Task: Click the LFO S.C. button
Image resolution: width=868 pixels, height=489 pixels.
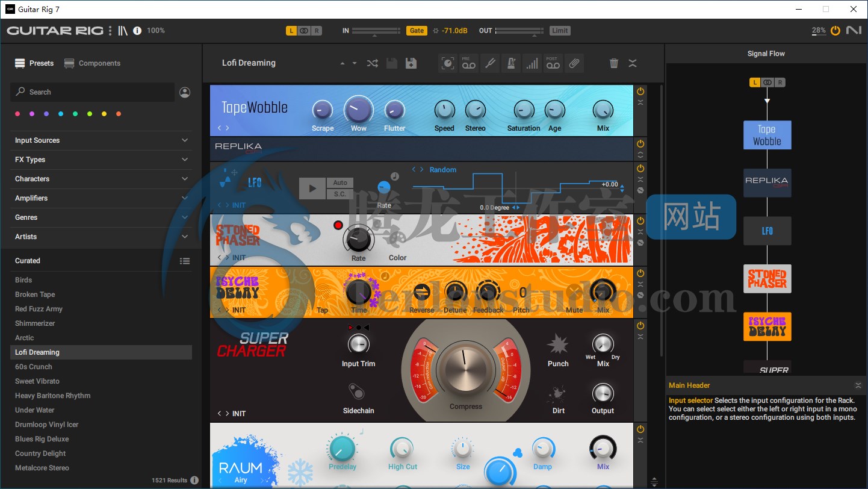Action: coord(340,194)
